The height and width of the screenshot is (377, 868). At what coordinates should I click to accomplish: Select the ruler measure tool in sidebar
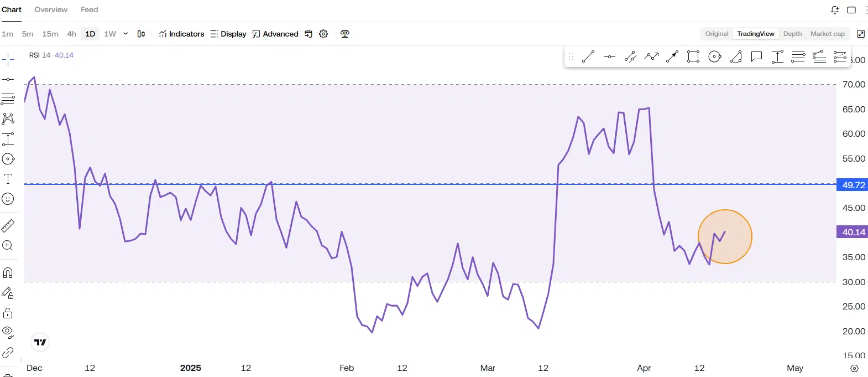tap(8, 226)
